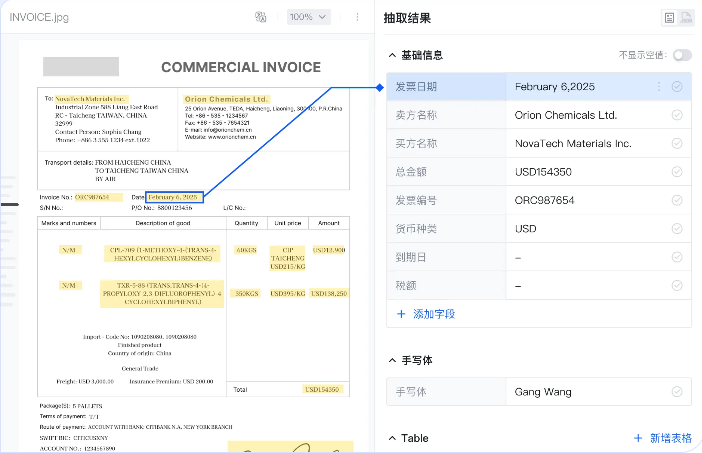
Task: Click the translate icon next to INVOICE.jpg
Action: pos(260,17)
